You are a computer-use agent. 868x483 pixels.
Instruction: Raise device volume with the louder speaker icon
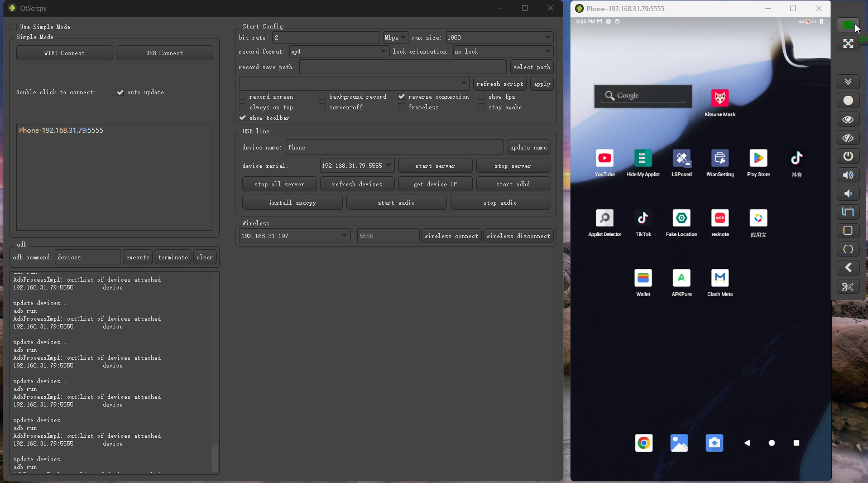848,175
